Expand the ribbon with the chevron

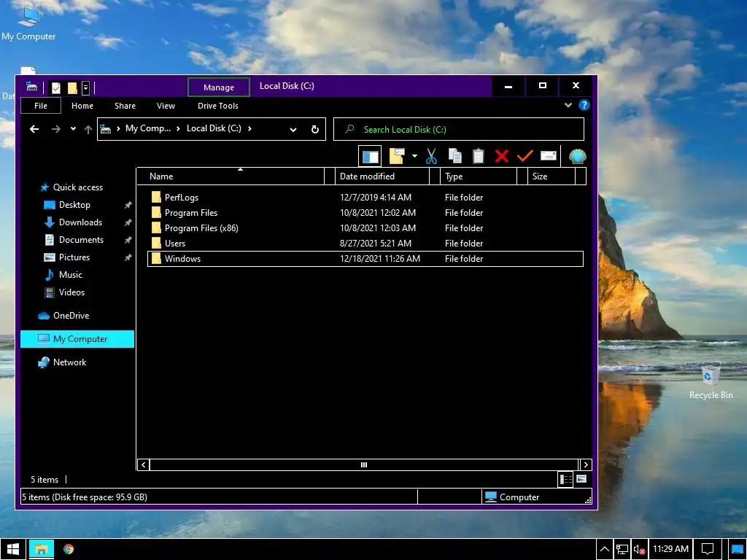click(568, 105)
